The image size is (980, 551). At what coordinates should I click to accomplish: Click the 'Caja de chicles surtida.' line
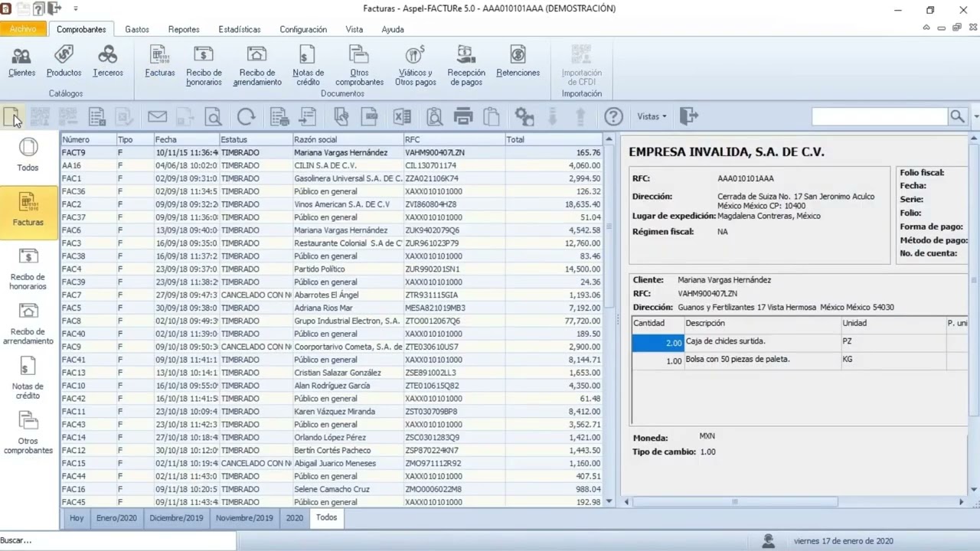(725, 341)
